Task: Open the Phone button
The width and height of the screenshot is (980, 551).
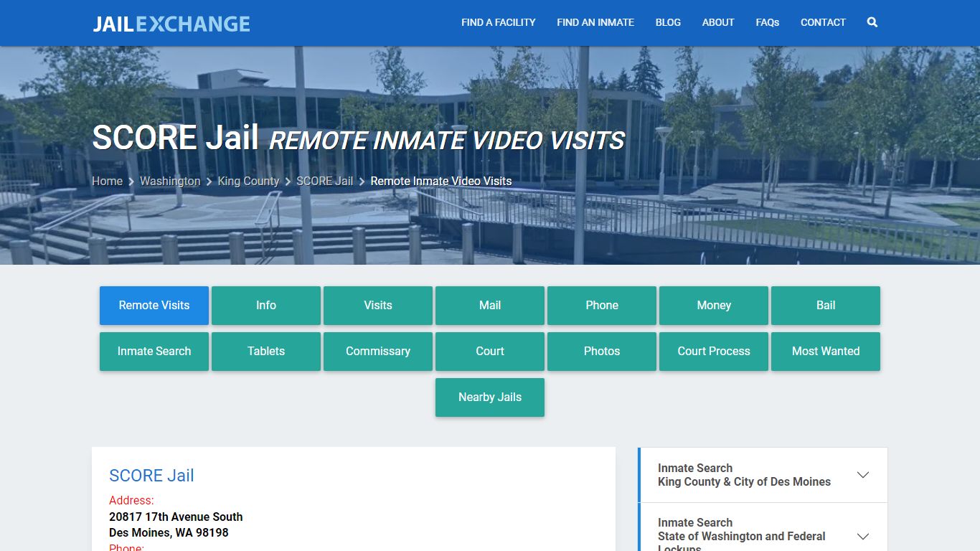Action: [x=602, y=306]
